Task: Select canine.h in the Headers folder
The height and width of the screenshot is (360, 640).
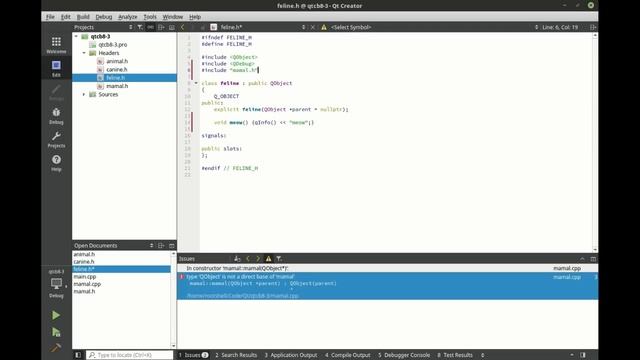Action: (116, 69)
